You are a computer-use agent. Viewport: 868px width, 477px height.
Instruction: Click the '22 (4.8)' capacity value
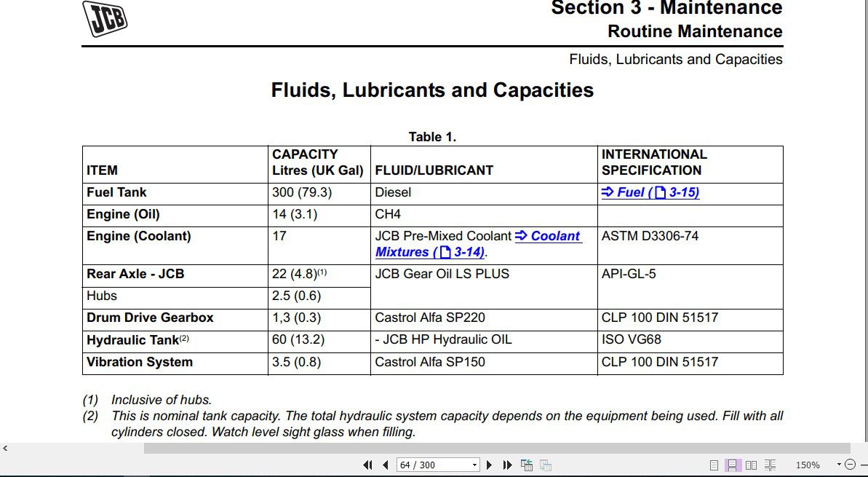(x=299, y=275)
